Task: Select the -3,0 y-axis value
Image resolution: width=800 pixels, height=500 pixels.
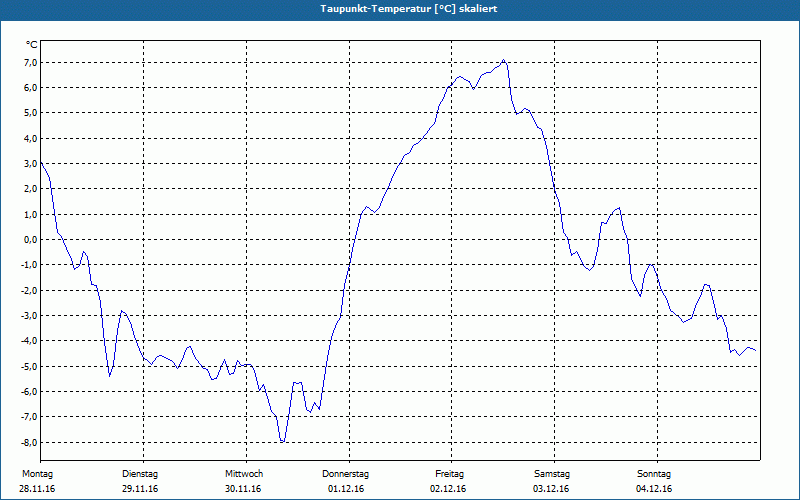Action: click(x=30, y=315)
